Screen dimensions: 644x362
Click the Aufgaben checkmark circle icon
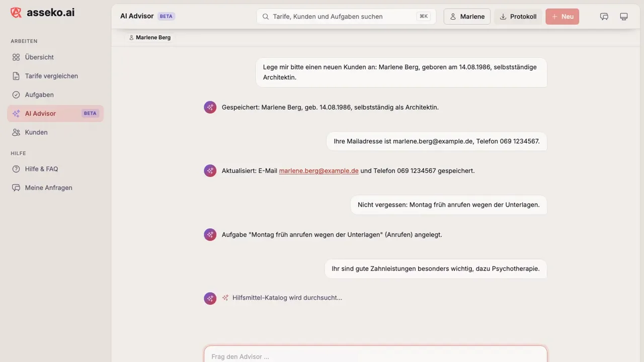[x=16, y=95]
